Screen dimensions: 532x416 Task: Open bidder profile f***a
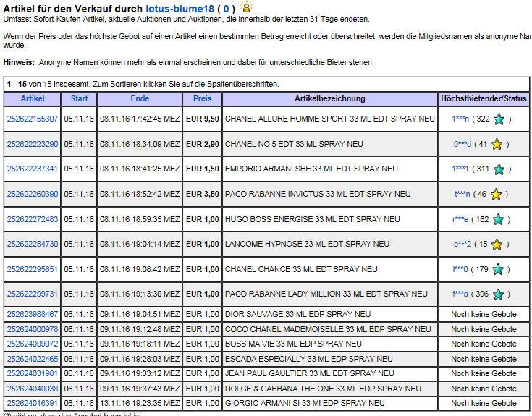[460, 294]
